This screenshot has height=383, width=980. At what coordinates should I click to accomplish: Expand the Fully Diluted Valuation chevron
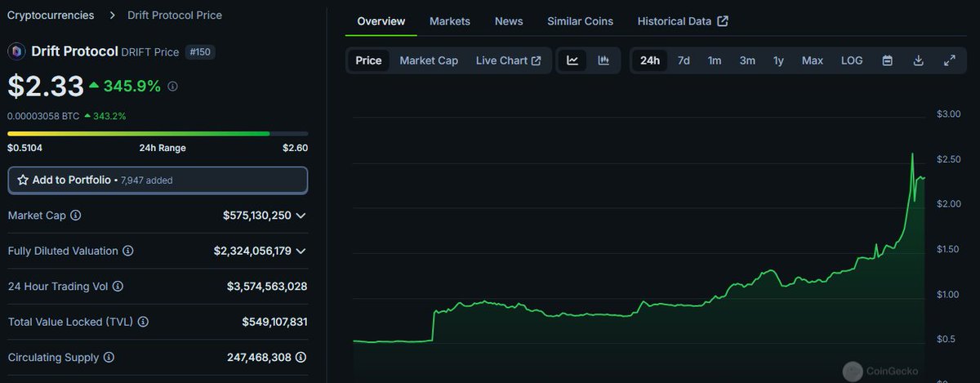point(301,251)
